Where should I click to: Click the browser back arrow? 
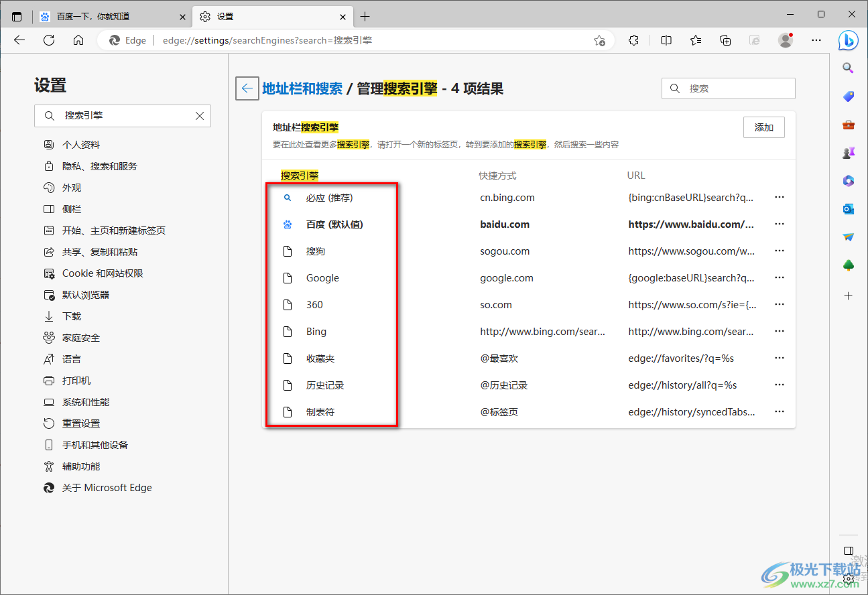click(19, 40)
